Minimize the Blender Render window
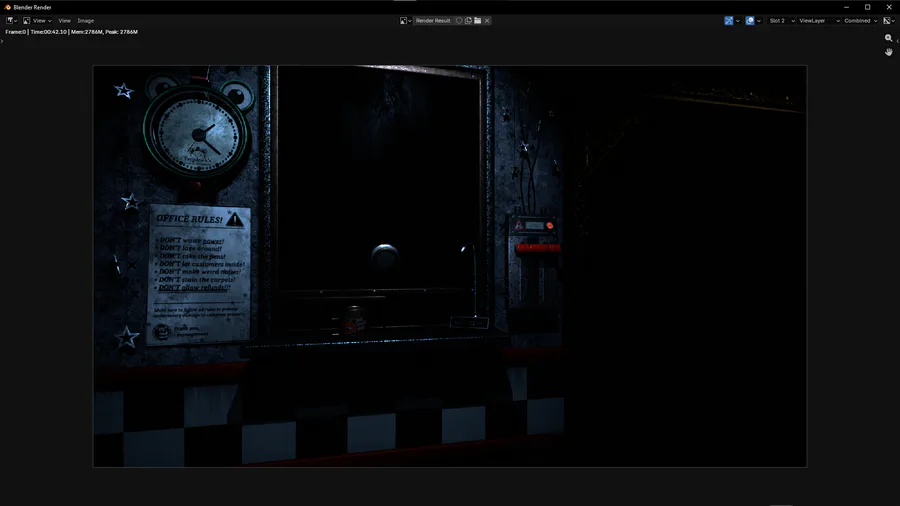The height and width of the screenshot is (506, 900). tap(846, 7)
